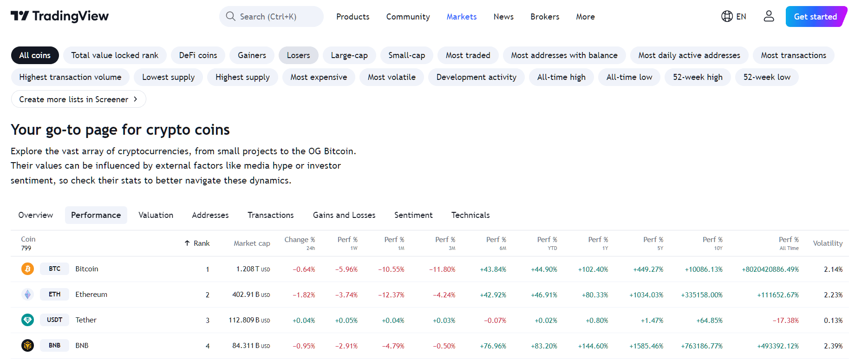Click the BNB coin logo

pos(27,345)
